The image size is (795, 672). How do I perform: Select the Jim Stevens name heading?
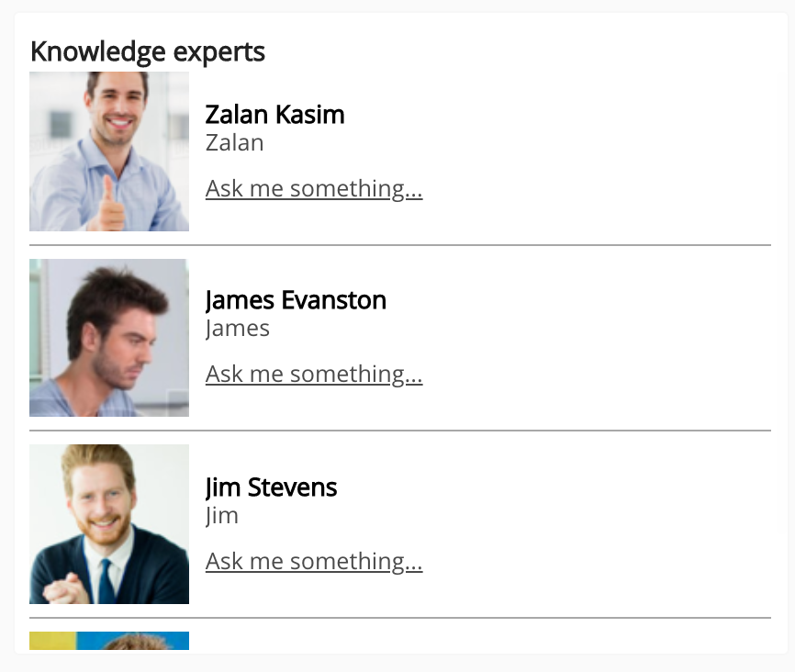pos(271,487)
